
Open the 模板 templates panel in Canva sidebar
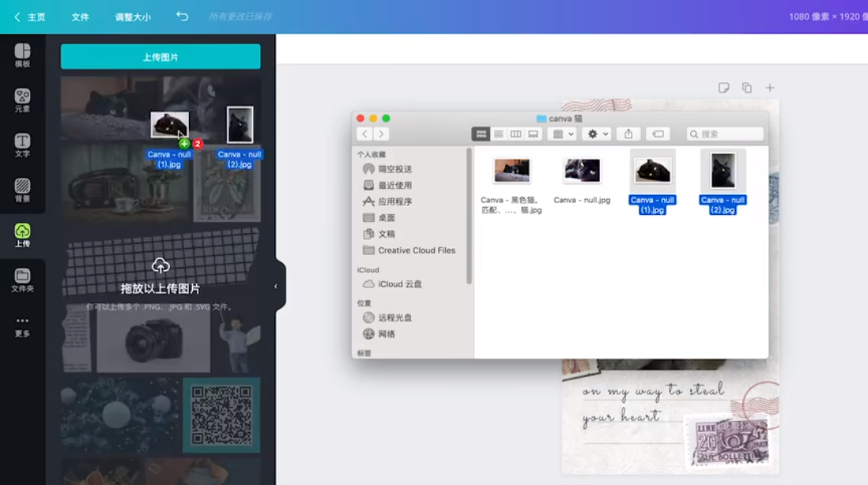(x=22, y=55)
